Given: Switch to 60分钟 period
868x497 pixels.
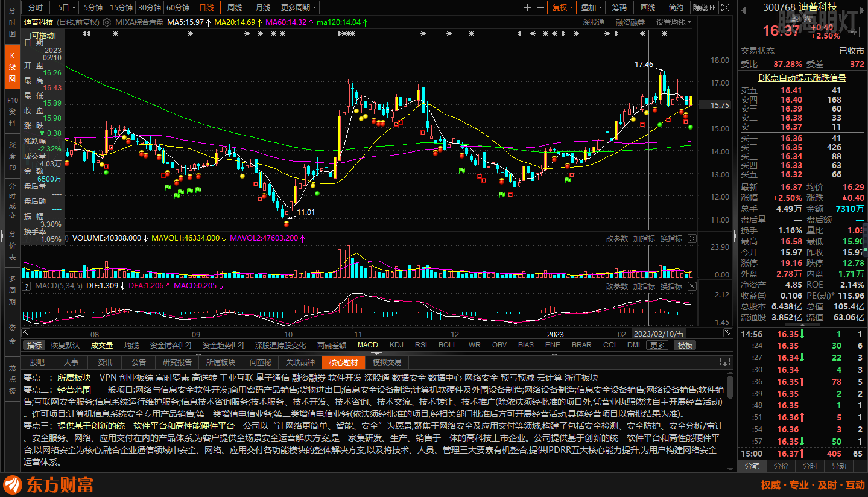Looking at the screenshot, I should tap(177, 8).
